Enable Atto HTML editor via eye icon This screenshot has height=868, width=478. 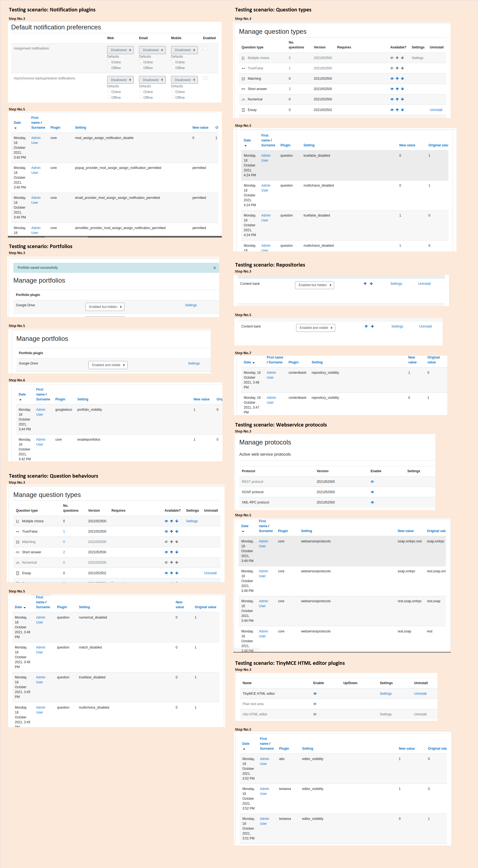point(315,714)
